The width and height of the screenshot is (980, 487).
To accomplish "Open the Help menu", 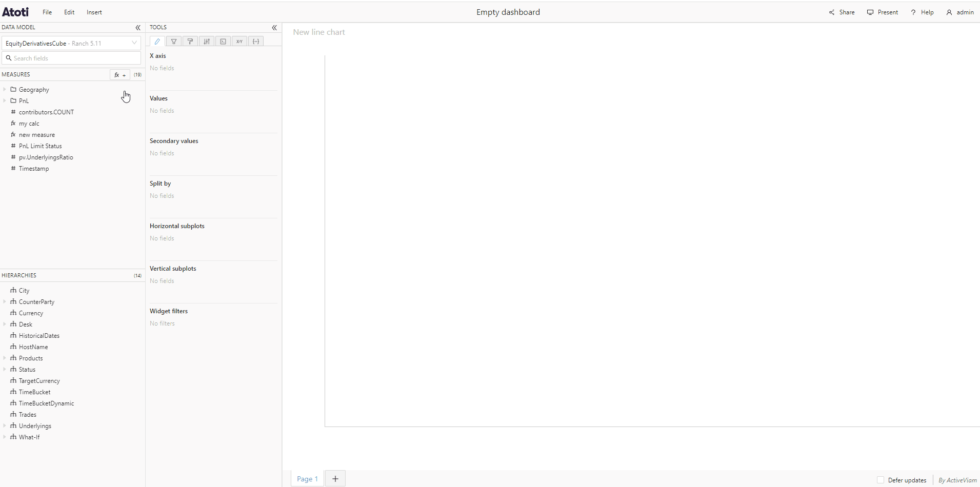I will click(922, 12).
